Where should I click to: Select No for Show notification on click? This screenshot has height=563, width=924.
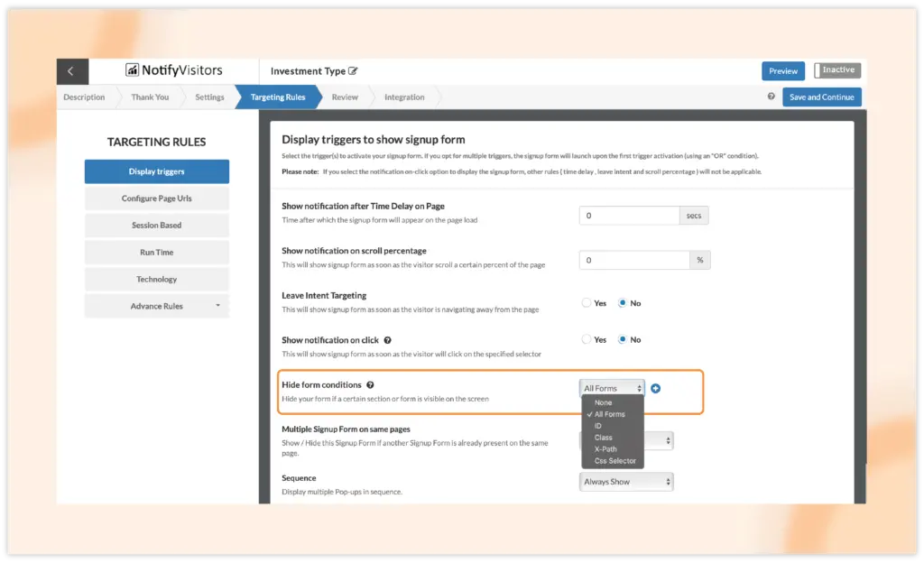(x=623, y=340)
